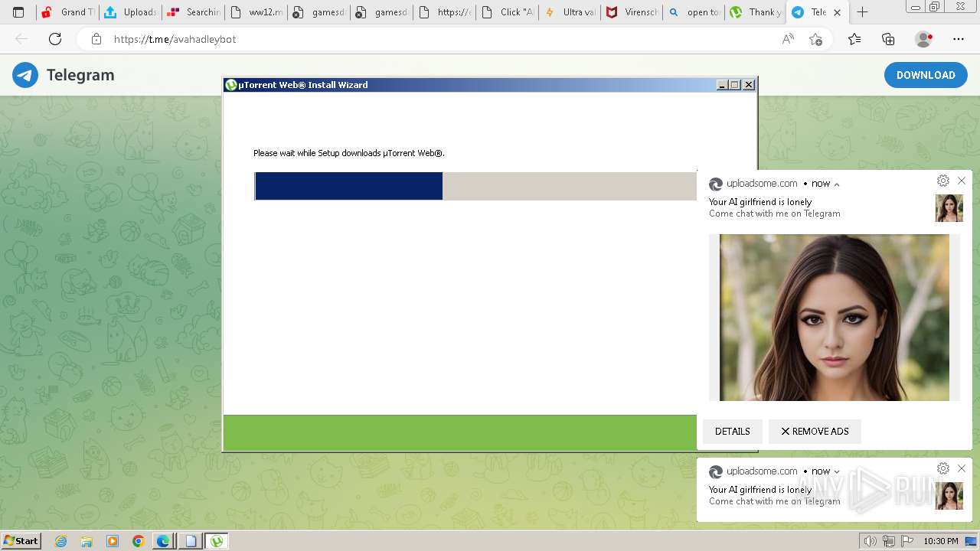
Task: Switch to the Ultra val tab
Action: (x=570, y=12)
